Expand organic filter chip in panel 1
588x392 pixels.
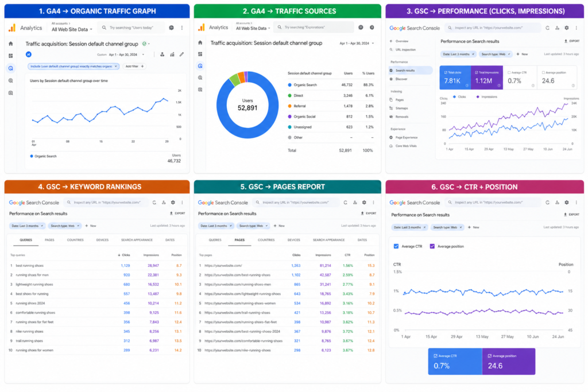73,67
